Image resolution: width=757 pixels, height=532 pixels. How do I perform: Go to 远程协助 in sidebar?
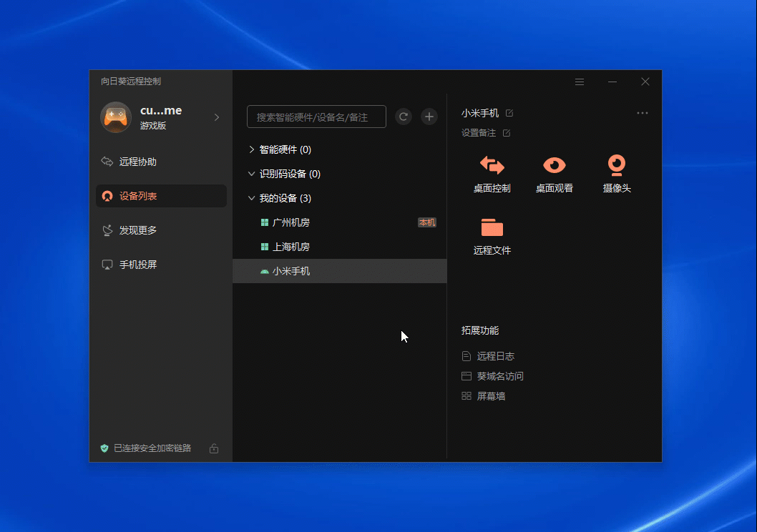tap(161, 162)
